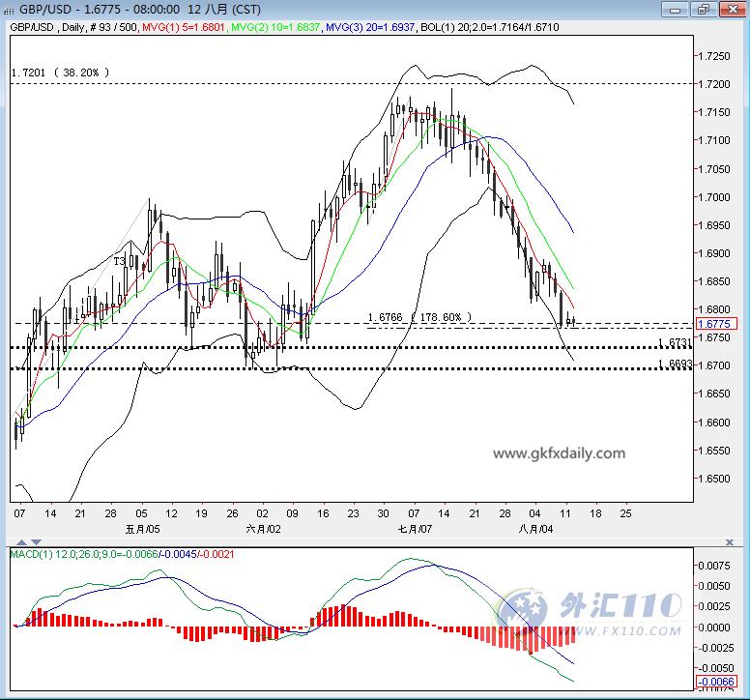
Task: Select the 1.6766 (178.60%) level label
Action: click(x=419, y=317)
